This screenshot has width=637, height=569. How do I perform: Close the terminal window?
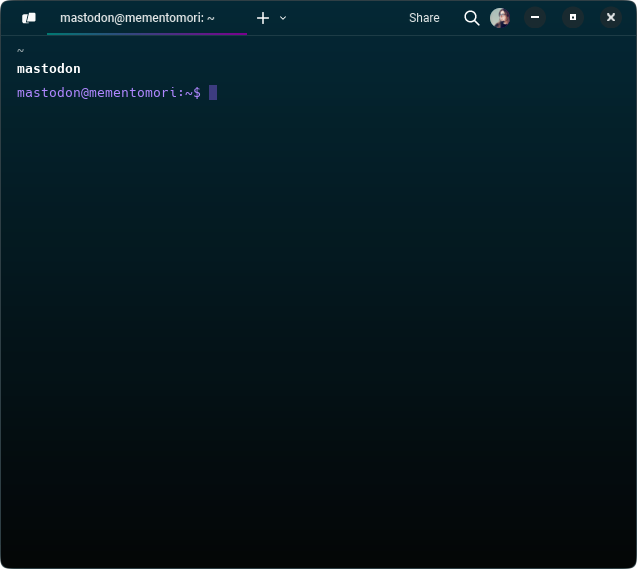[x=611, y=17]
